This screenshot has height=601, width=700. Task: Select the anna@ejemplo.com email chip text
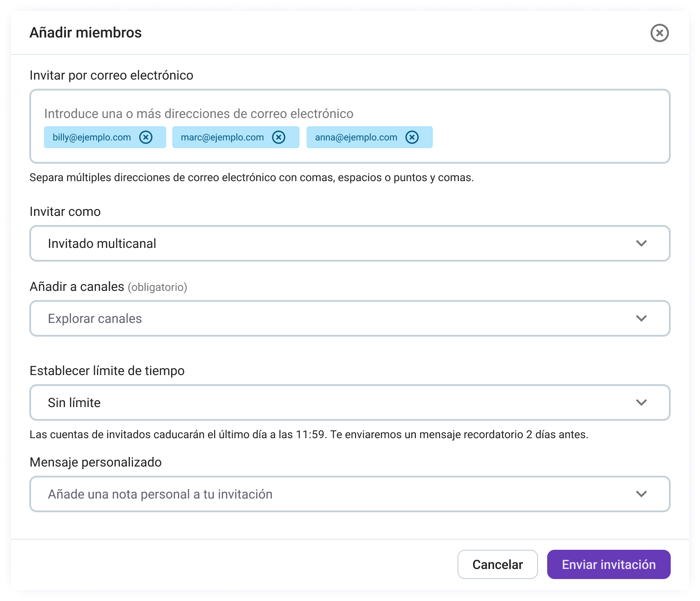tap(356, 137)
